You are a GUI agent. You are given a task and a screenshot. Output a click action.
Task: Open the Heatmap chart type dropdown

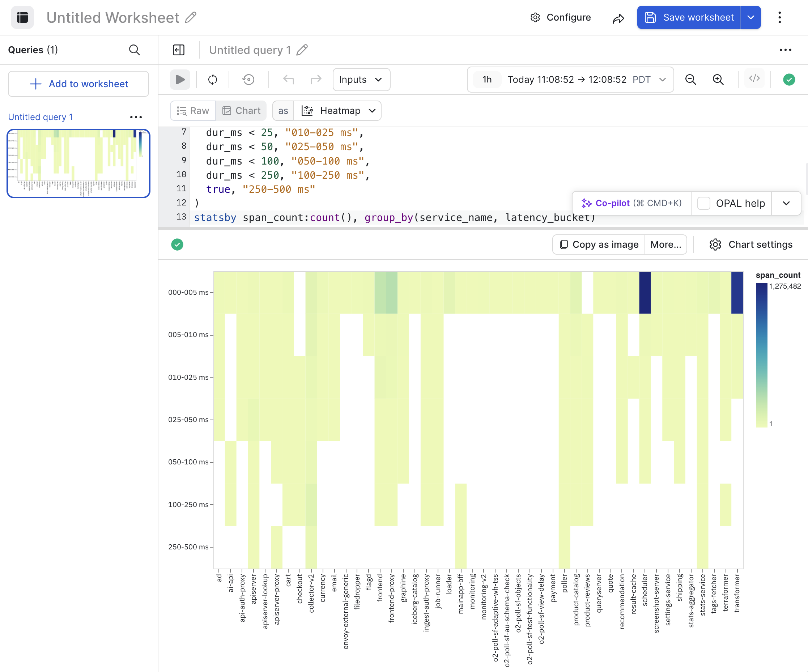point(338,111)
